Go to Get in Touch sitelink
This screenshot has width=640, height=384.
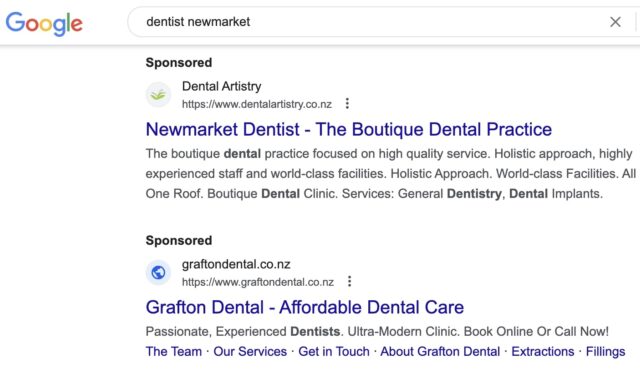coord(334,351)
